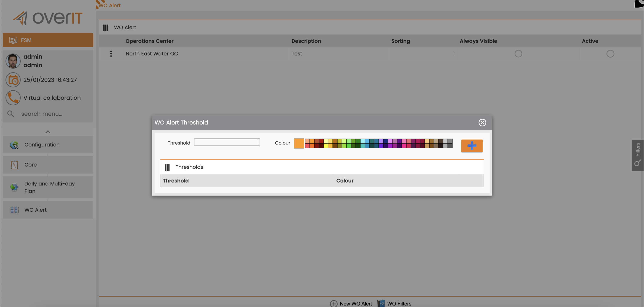Close the WO Alert Threshold dialog

(482, 123)
